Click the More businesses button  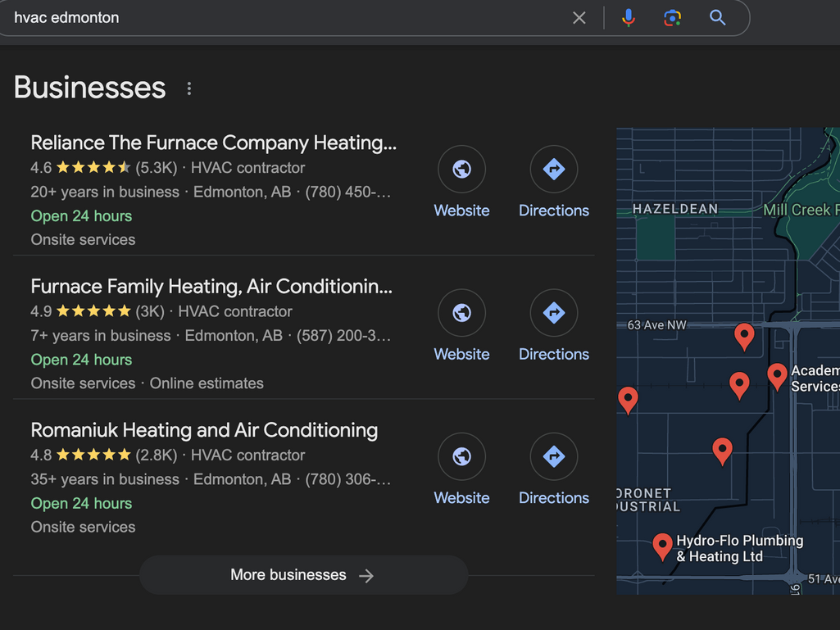tap(304, 575)
